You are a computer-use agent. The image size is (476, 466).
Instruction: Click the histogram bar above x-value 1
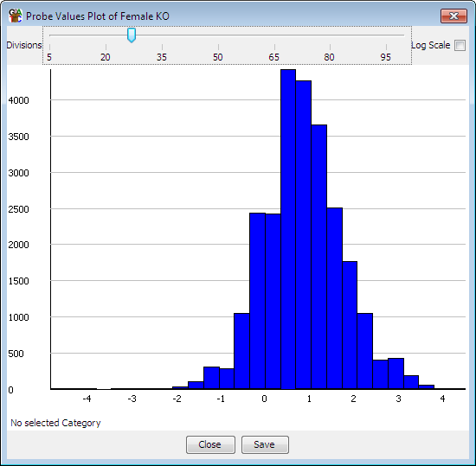pos(304,235)
